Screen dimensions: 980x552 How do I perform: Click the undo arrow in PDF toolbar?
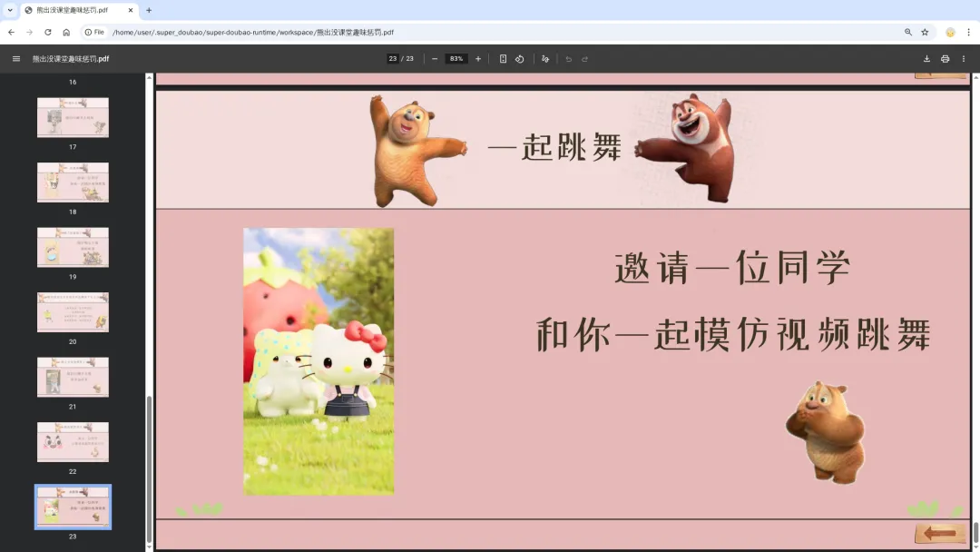pyautogui.click(x=568, y=59)
